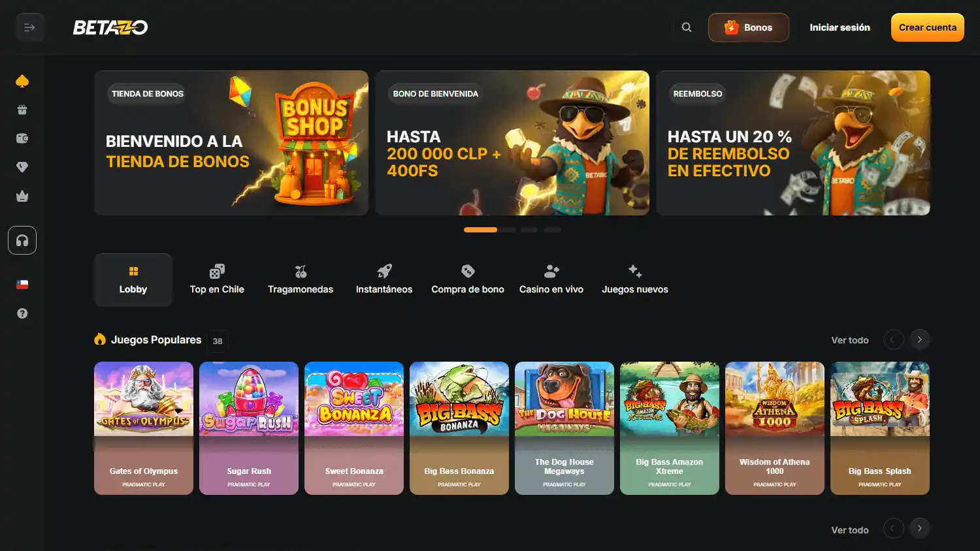
Task: Open the help question mark icon
Action: point(22,313)
